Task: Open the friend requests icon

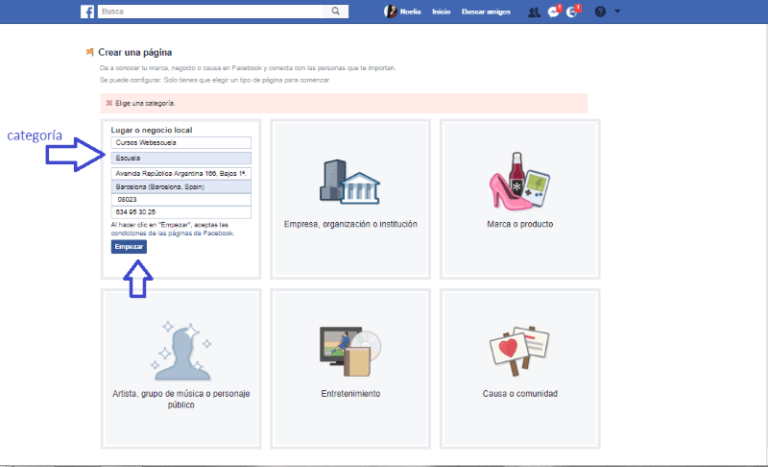Action: (x=534, y=12)
